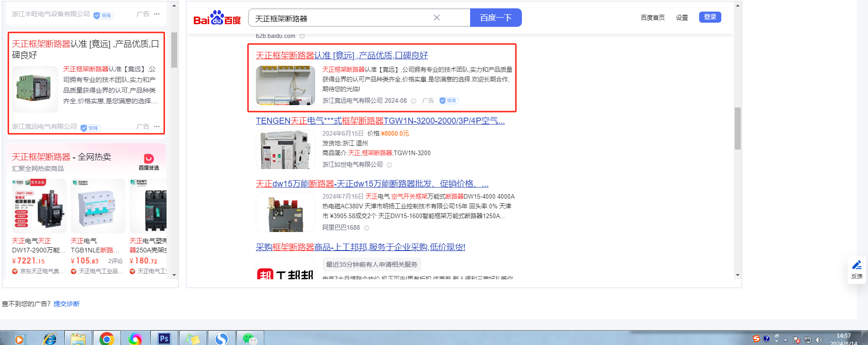Open the TENGEN天正电气 TGW1N-3200 result link
Image resolution: width=868 pixels, height=345 pixels.
[x=380, y=121]
